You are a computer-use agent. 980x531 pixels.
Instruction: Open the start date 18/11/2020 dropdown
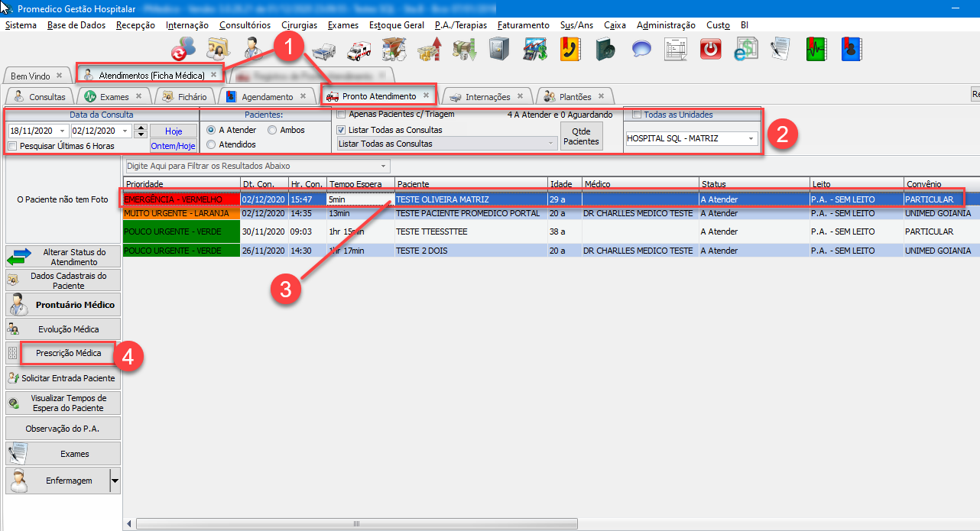(62, 131)
